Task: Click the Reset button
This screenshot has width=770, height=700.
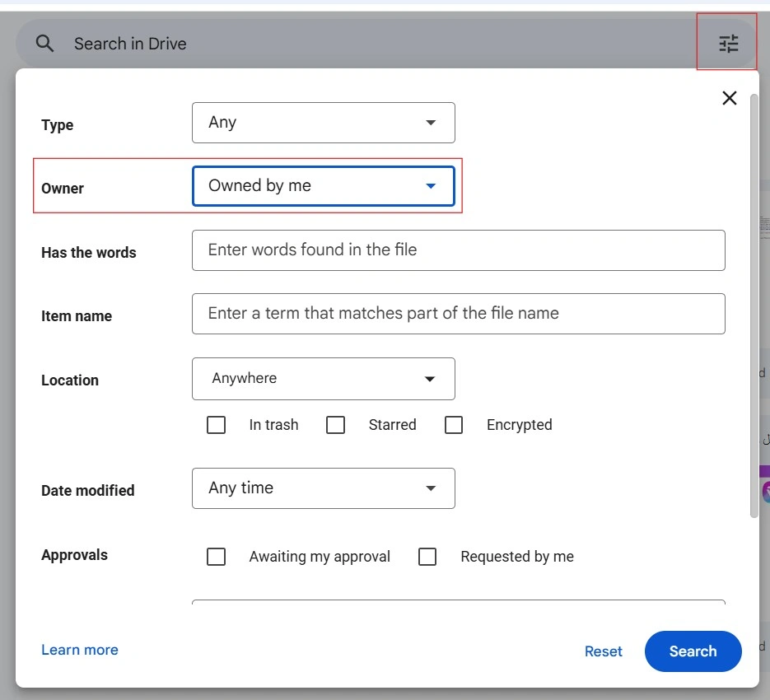Action: 603,651
